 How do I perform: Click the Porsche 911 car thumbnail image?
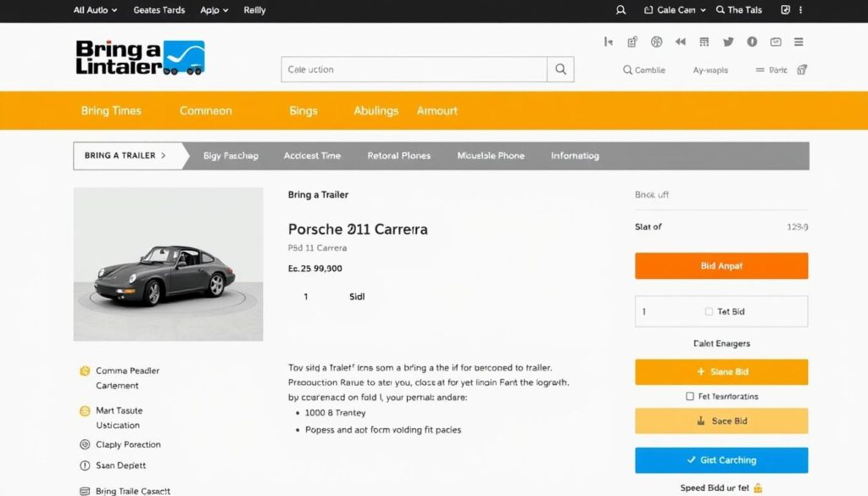tap(167, 264)
